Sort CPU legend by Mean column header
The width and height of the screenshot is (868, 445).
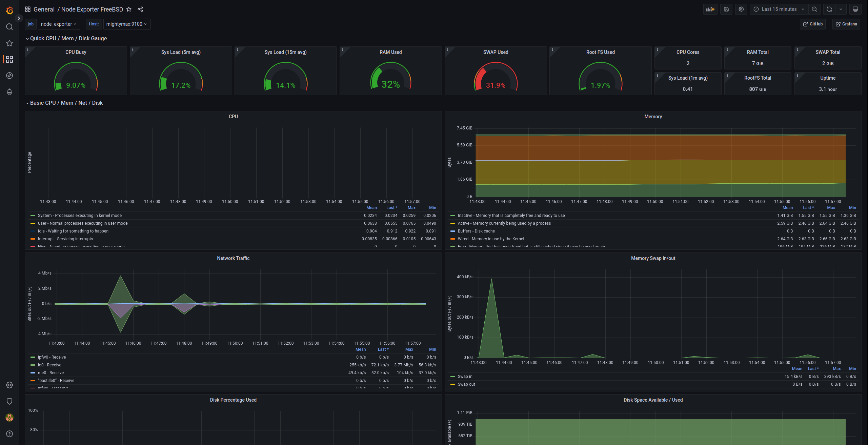[371, 208]
